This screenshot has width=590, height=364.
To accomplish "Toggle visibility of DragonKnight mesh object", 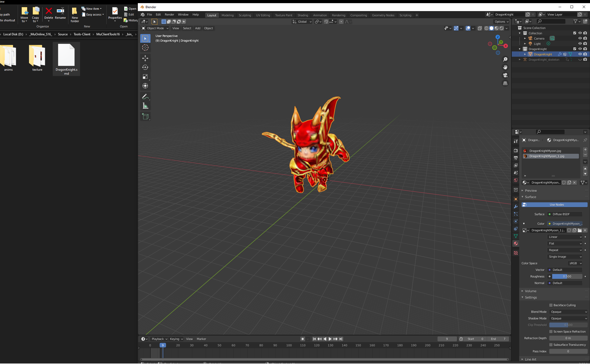I will coord(580,54).
